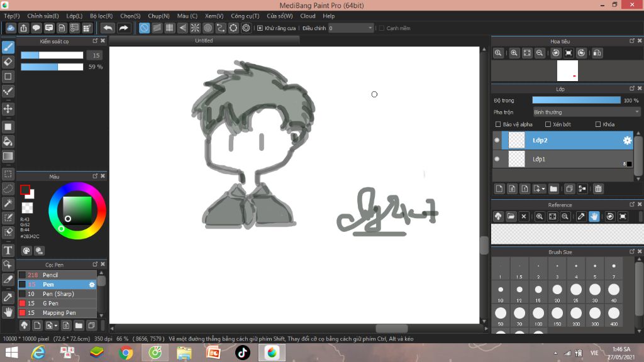This screenshot has width=644, height=362.
Task: Show hidden system tray icons
Action: (x=555, y=353)
